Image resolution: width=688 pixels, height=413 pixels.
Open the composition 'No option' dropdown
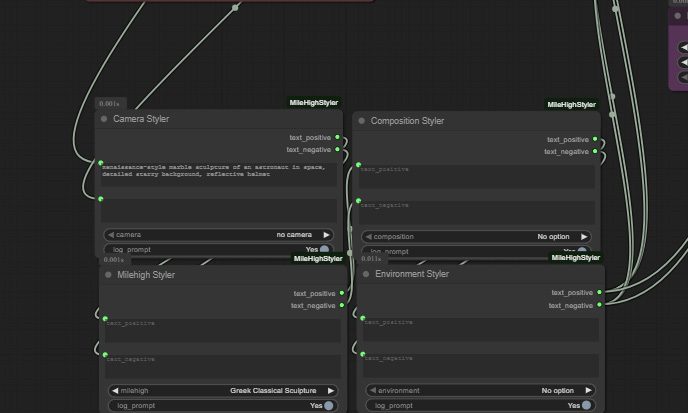476,237
